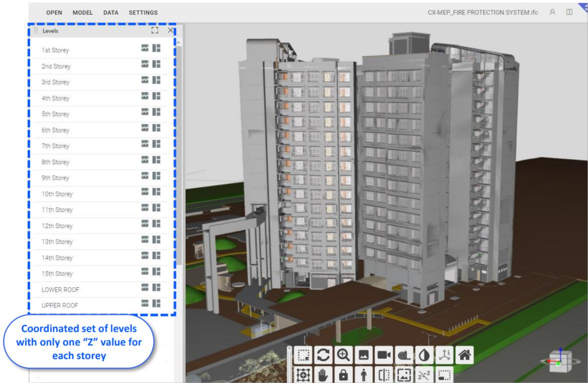
Task: Select the LOWER ROOF level
Action: pos(60,289)
